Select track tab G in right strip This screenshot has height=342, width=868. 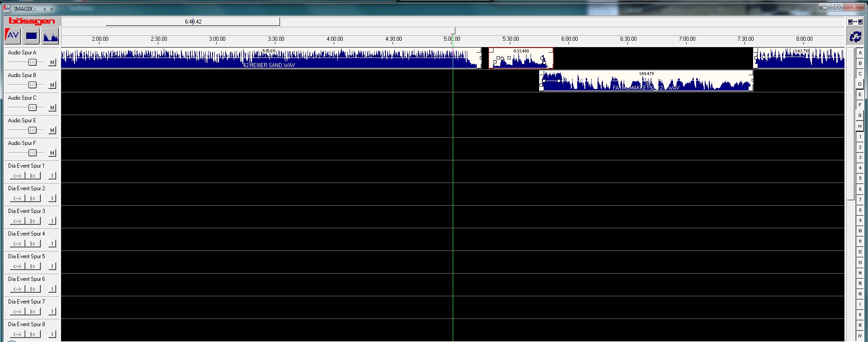pyautogui.click(x=860, y=116)
